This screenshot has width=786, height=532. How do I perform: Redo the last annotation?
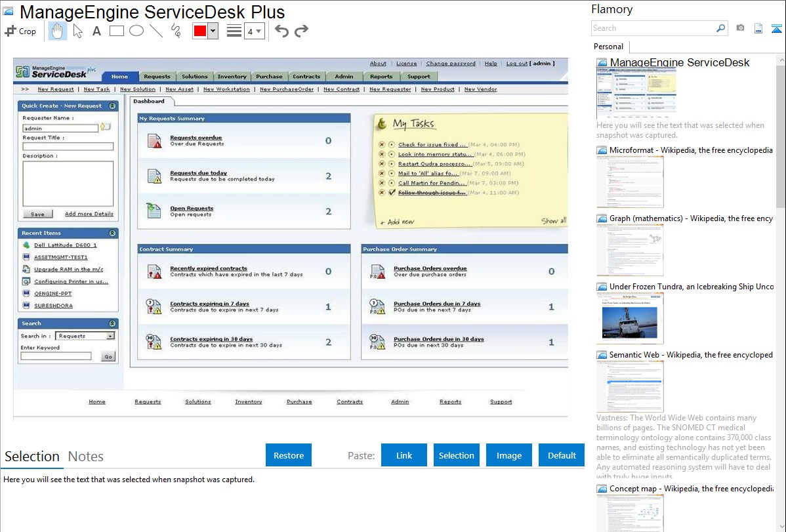[301, 31]
